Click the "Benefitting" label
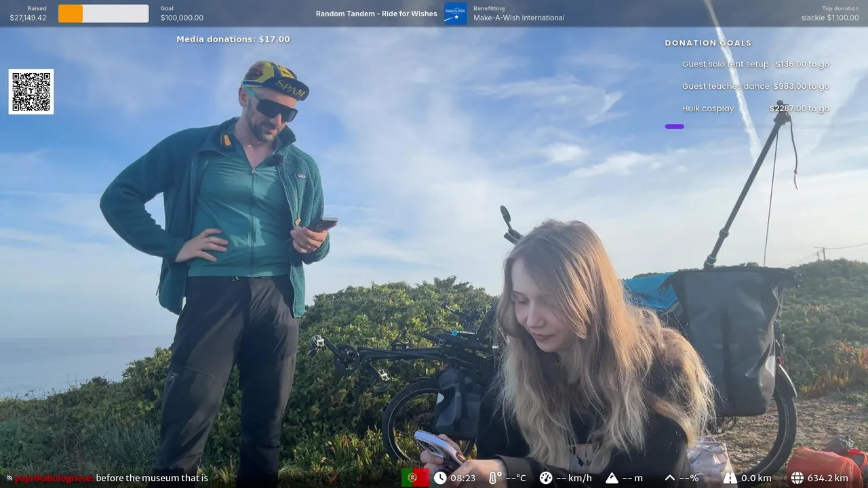 (x=489, y=8)
